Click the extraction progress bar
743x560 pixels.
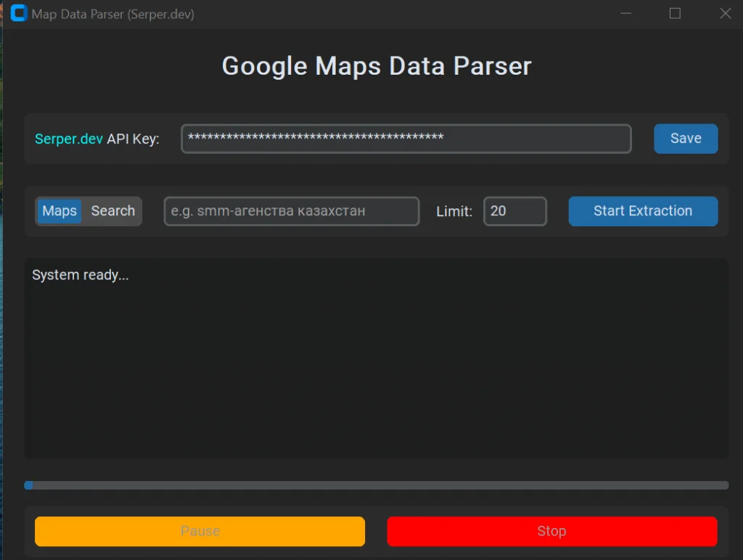tap(376, 485)
